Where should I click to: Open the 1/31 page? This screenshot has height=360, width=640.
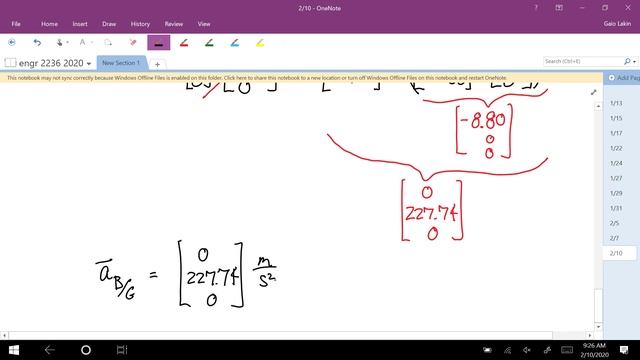click(616, 208)
